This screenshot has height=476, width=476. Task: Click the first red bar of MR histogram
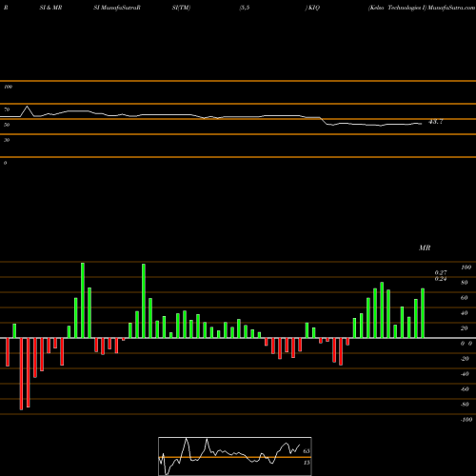click(8, 352)
